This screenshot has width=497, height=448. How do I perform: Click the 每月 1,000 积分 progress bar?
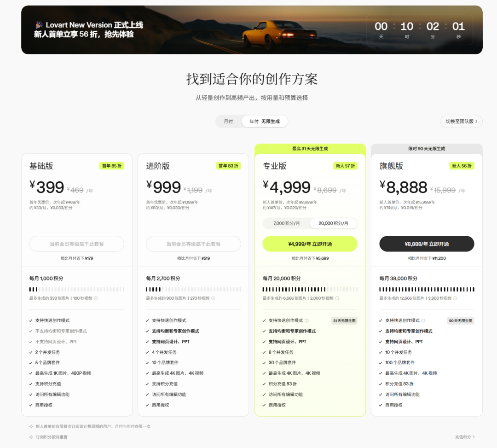point(77,290)
